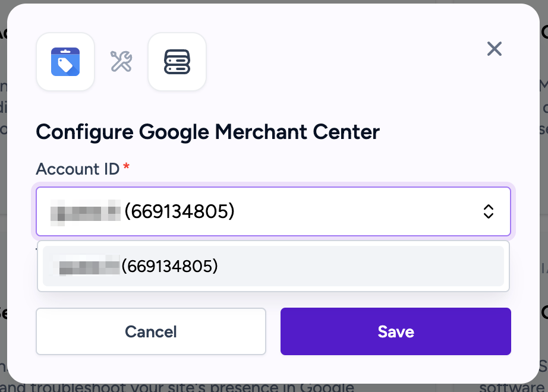Image resolution: width=548 pixels, height=392 pixels.
Task: Click the selected account number in the field
Action: pyautogui.click(x=179, y=211)
